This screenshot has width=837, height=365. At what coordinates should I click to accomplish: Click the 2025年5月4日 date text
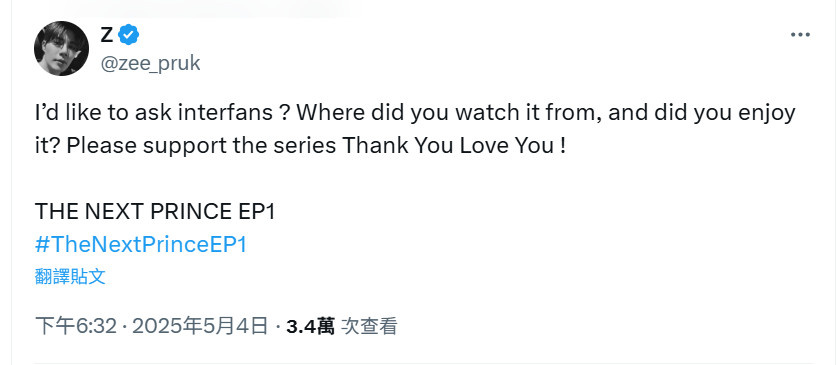tap(200, 326)
